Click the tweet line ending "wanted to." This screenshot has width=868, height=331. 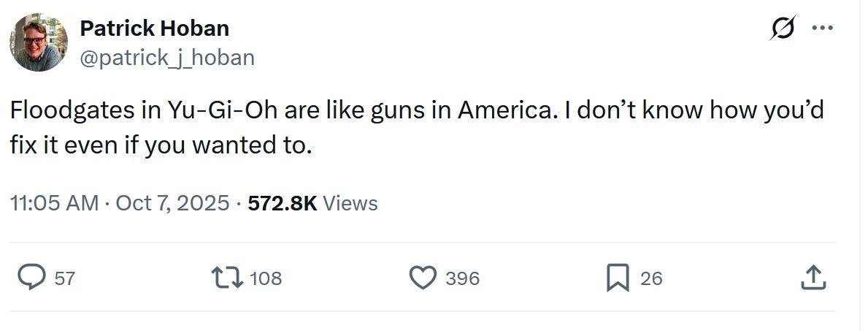(161, 145)
